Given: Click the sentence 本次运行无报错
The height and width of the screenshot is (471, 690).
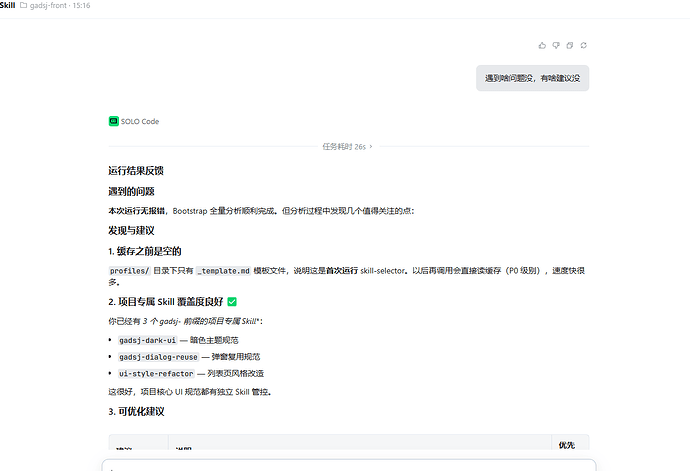Looking at the screenshot, I should (x=136, y=211).
